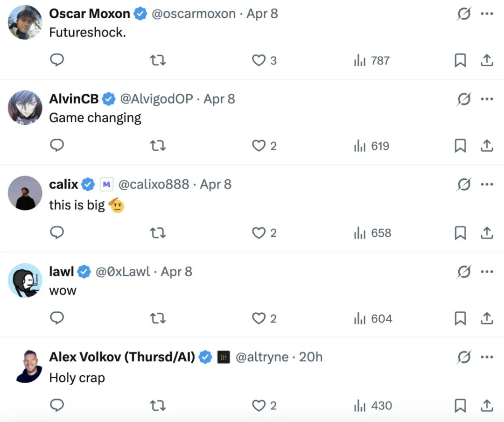Open Alex Volkov (Thursd/AI) profile name
Image resolution: width=504 pixels, height=422 pixels.
click(x=122, y=357)
